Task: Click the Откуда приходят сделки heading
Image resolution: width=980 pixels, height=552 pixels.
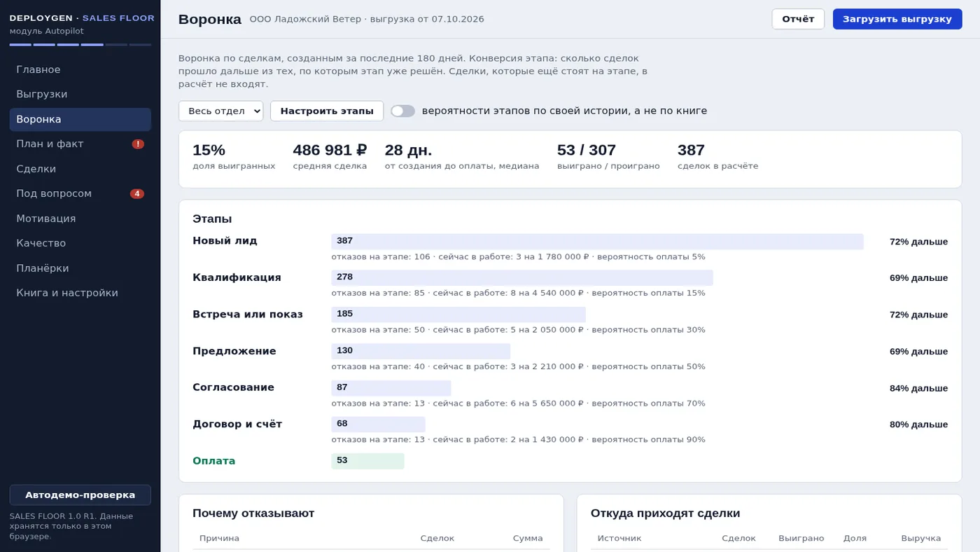Action: [665, 513]
